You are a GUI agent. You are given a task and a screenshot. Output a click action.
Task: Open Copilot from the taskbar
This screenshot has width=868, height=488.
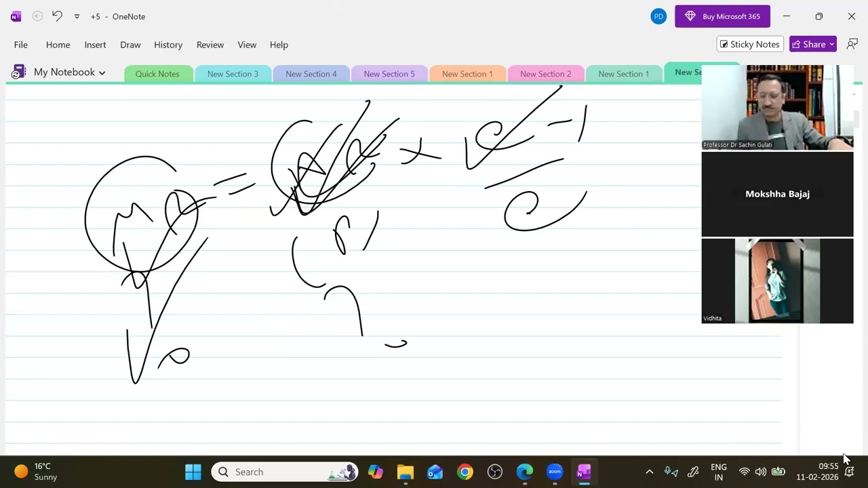pos(376,472)
